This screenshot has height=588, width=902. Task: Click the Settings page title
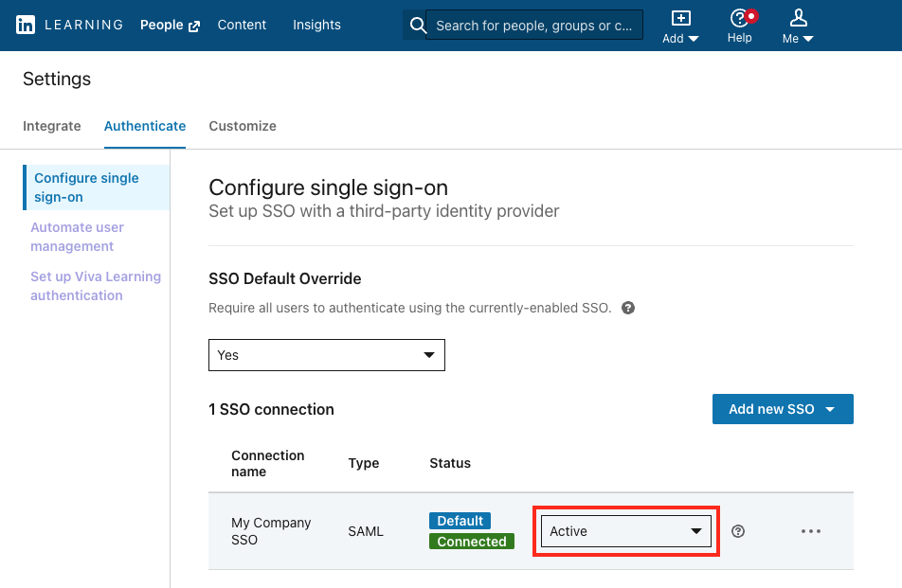click(57, 79)
